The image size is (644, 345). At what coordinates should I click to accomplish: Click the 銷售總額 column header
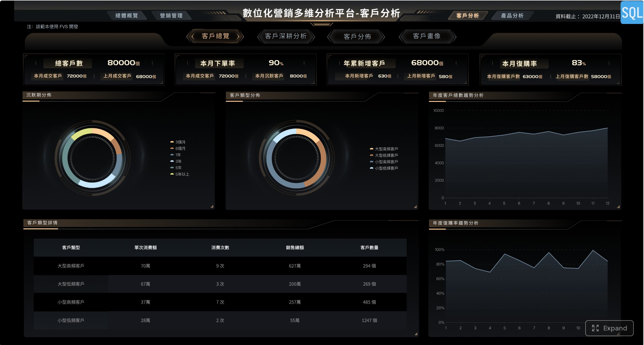295,247
